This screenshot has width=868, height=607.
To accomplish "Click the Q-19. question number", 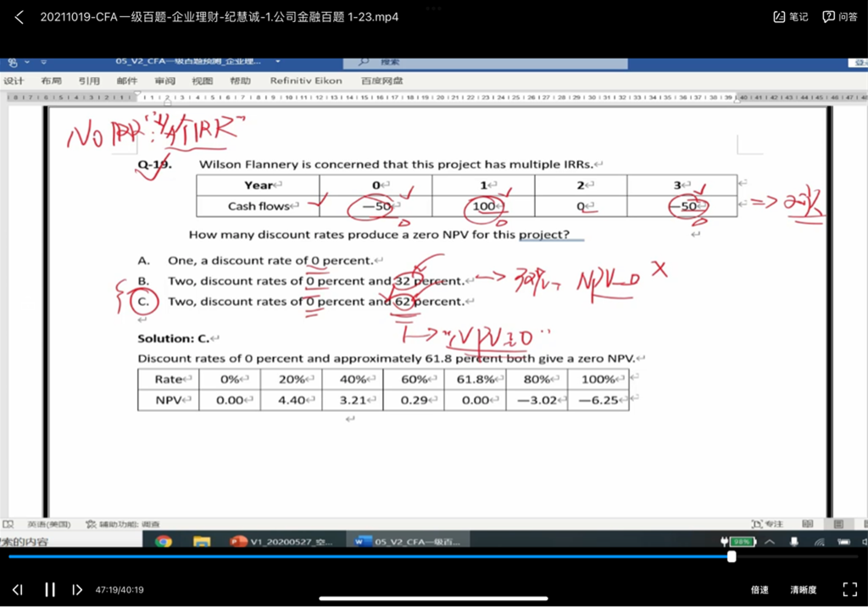I will (x=154, y=164).
